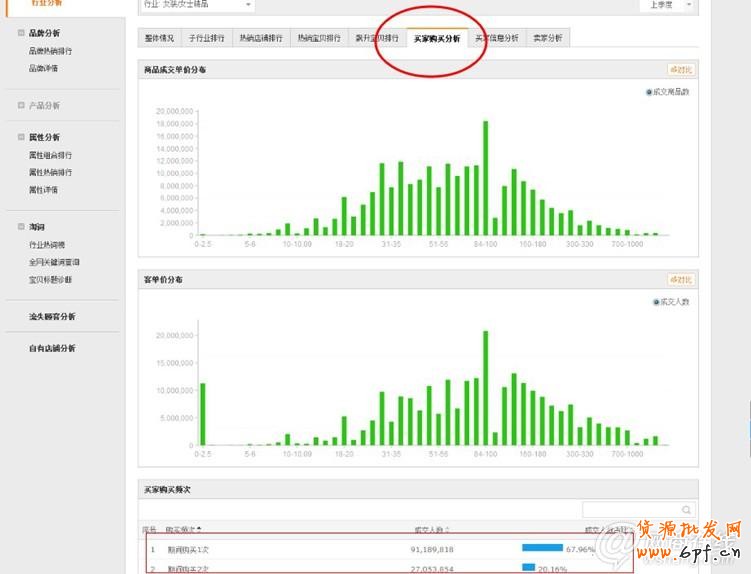Select the 卖家分析 tab

(x=545, y=38)
